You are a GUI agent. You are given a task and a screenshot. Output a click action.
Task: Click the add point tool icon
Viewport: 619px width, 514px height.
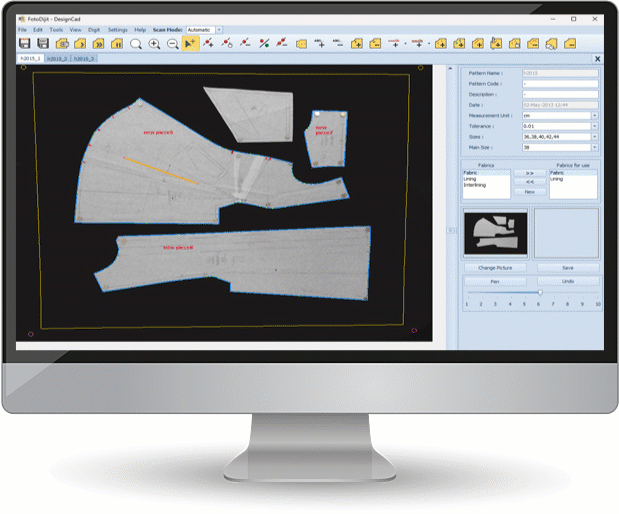click(209, 44)
